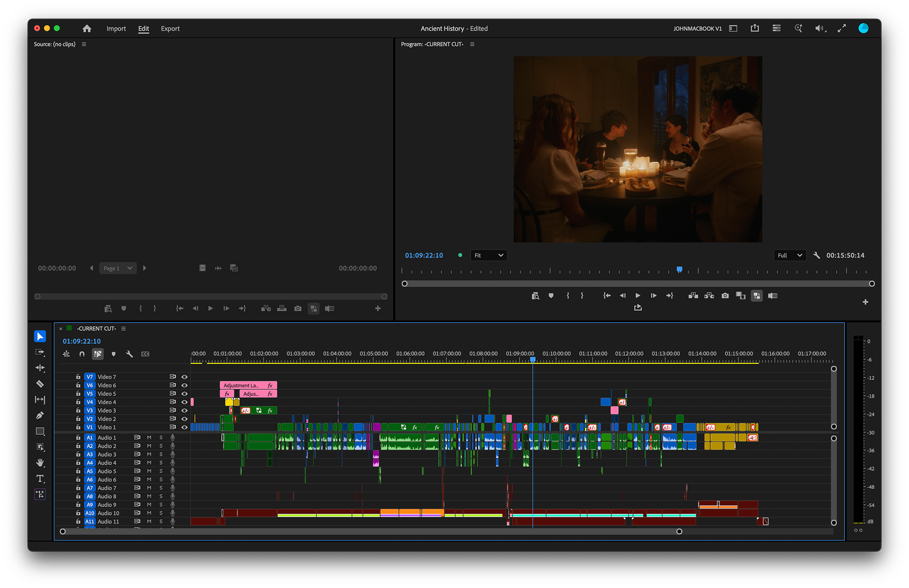
Task: Select the Rectangle tool
Action: pyautogui.click(x=40, y=431)
